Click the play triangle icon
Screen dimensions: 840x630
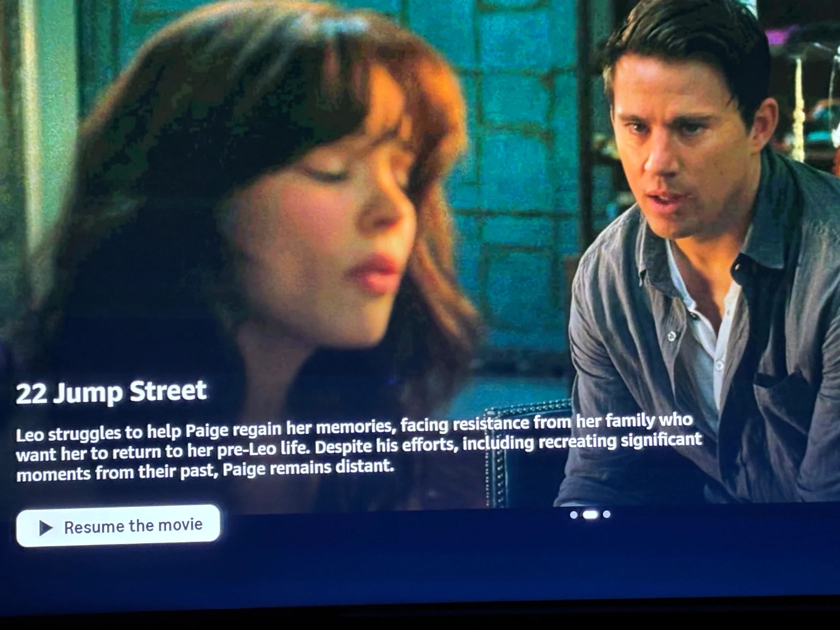[46, 528]
